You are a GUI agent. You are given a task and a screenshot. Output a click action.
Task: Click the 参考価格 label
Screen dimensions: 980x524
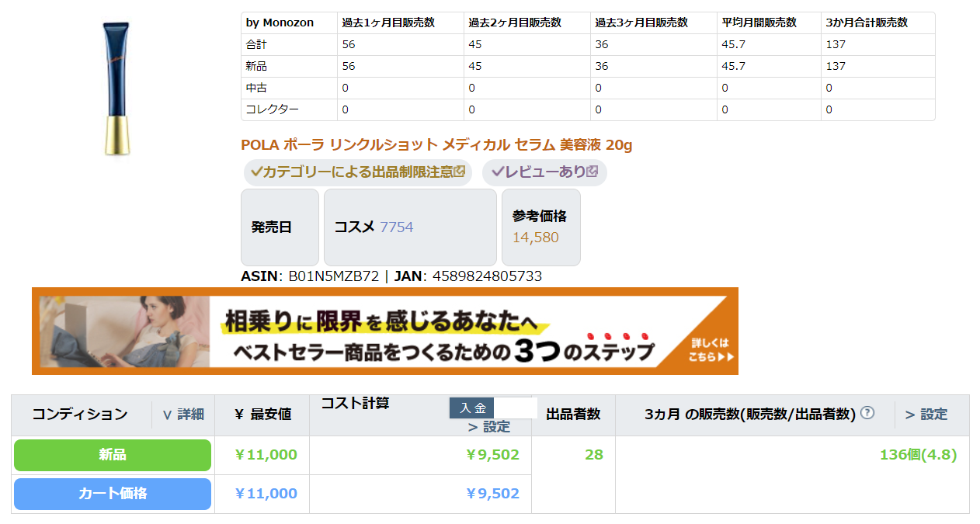(540, 216)
